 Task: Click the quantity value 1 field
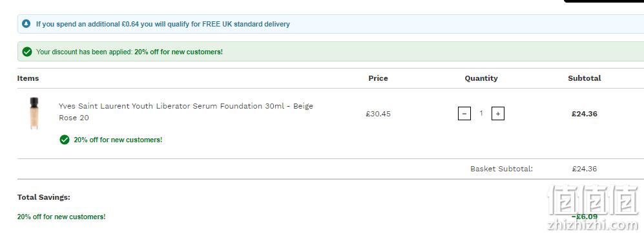(481, 113)
